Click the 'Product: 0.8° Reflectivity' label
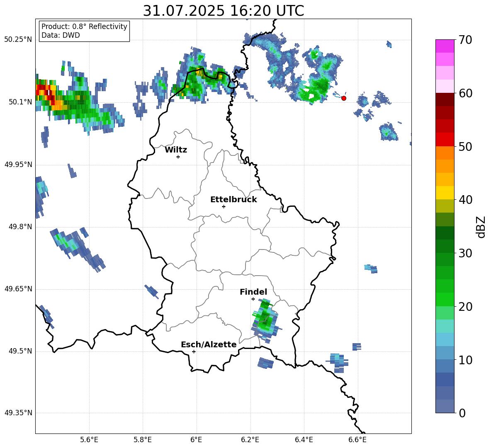 (x=84, y=27)
